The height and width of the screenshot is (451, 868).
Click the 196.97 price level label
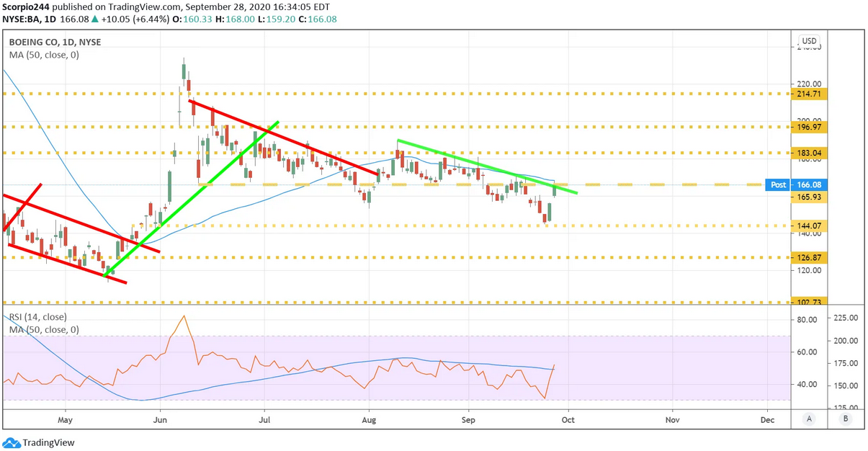(808, 127)
